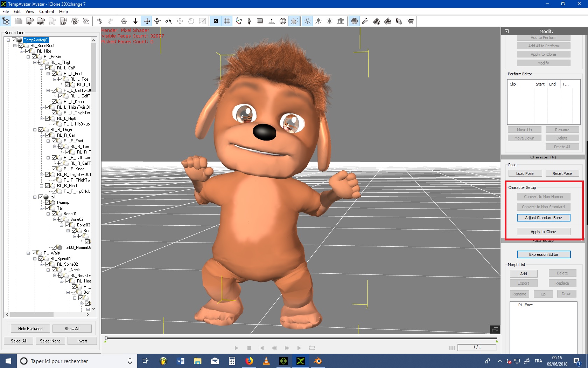Screen dimensions: 588x368
Task: Open VLC media player from taskbar
Action: [266, 361]
